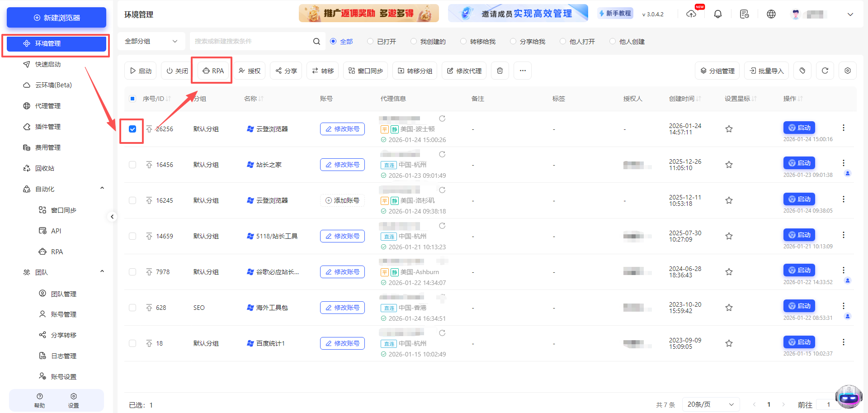Open the 20条/页 page size dropdown

(x=710, y=404)
